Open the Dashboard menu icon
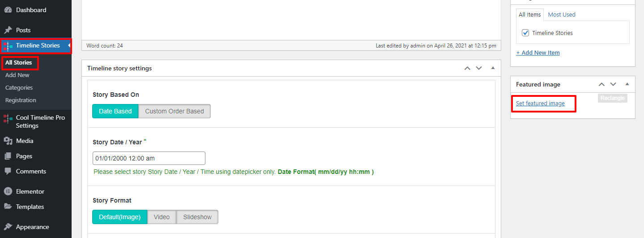Image resolution: width=644 pixels, height=238 pixels. tap(8, 10)
